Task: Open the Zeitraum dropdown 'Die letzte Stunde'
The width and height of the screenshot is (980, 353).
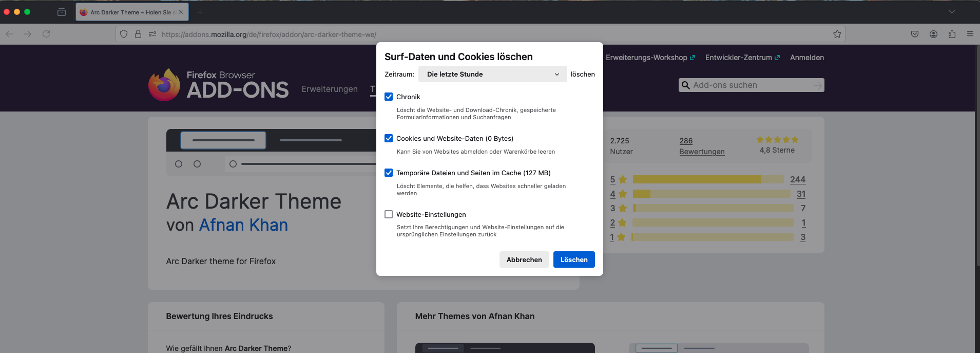Action: 493,74
